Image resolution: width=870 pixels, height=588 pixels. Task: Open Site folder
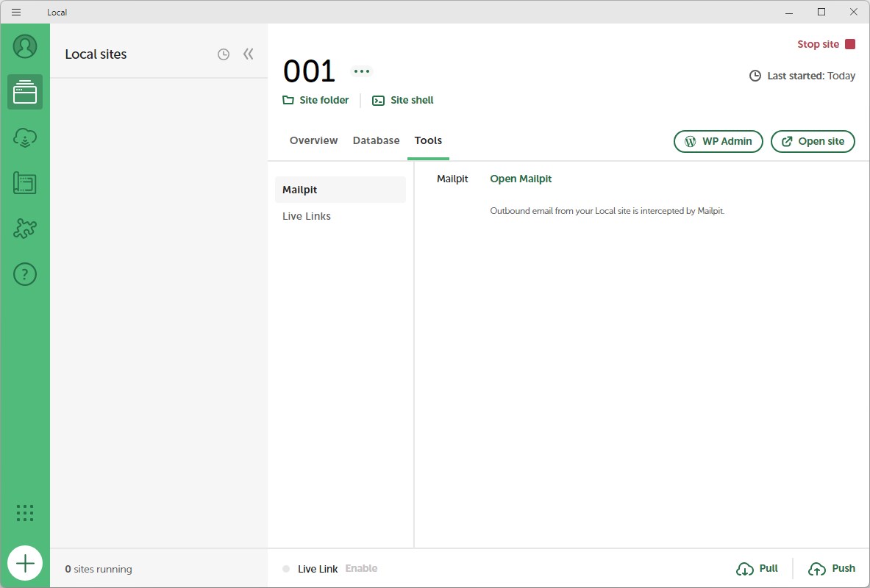[x=315, y=101]
